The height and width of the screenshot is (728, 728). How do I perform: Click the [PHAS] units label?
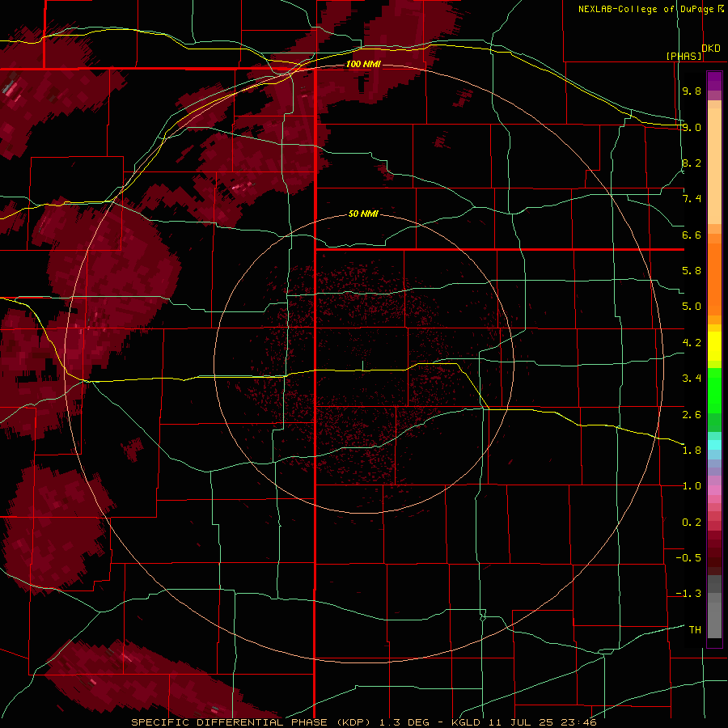pos(684,56)
